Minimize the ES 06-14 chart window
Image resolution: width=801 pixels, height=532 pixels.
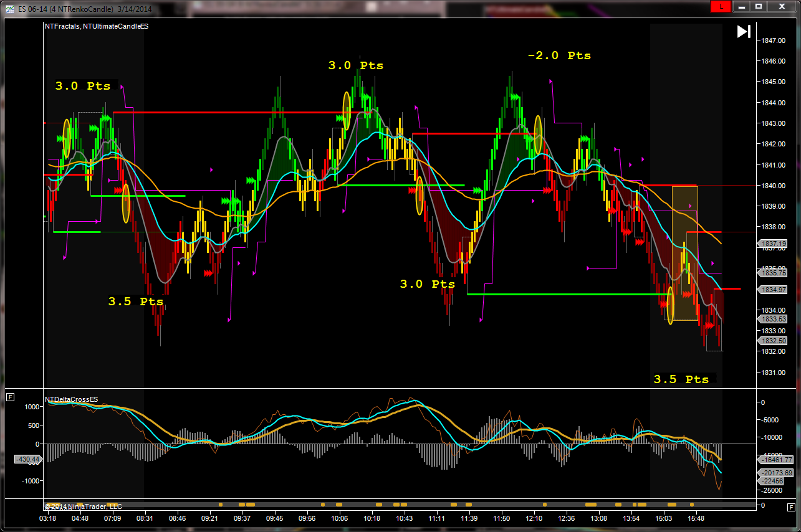coord(740,6)
